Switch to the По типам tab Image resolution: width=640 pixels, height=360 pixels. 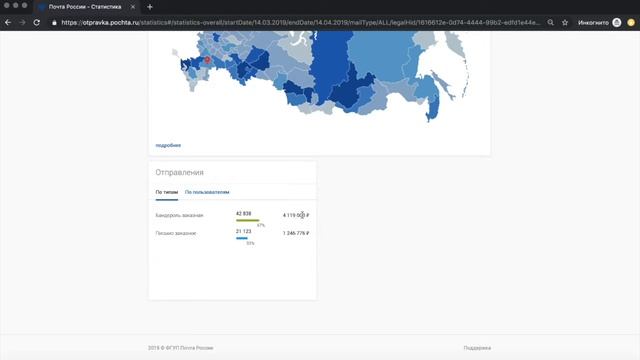point(167,192)
